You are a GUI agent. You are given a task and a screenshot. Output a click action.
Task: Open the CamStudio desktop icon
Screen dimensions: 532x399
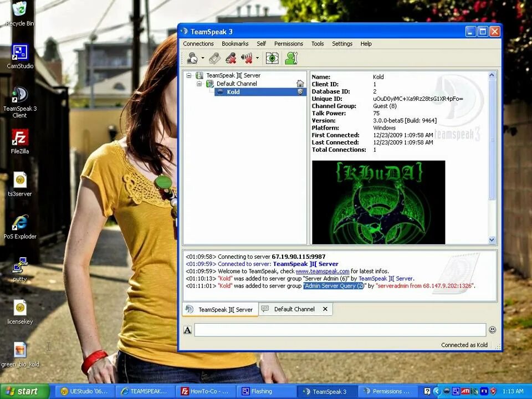[x=20, y=57]
